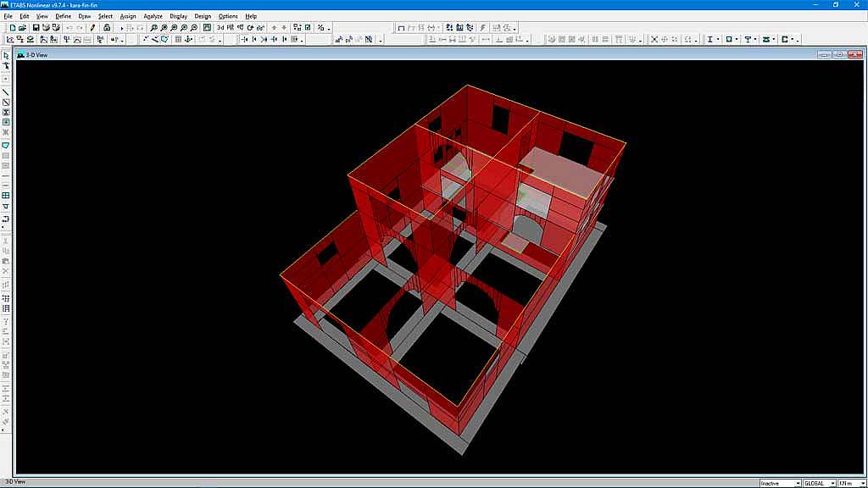Click the Save Model icon
Viewport: 868px width, 488px height.
[x=36, y=27]
